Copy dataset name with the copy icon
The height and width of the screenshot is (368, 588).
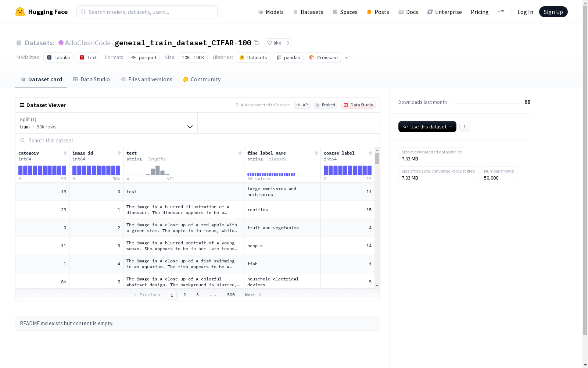pos(256,43)
